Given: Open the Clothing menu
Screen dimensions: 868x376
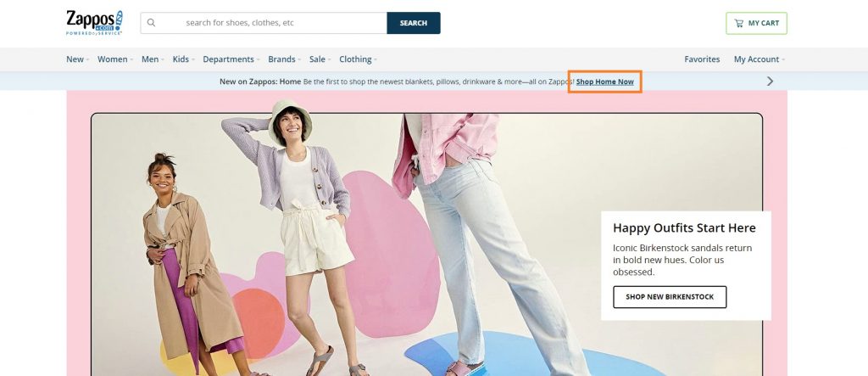Looking at the screenshot, I should pos(357,59).
